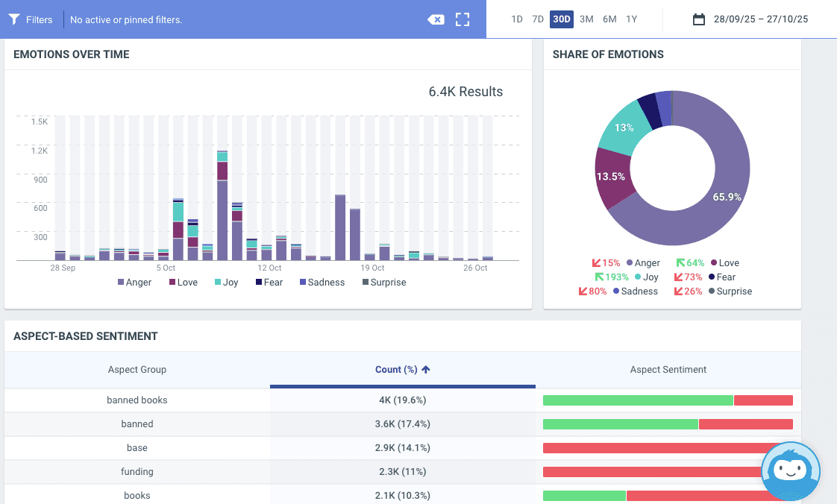Toggle Sadness series in bar chart legend
Viewport: 837px width, 504px height.
pyautogui.click(x=322, y=283)
